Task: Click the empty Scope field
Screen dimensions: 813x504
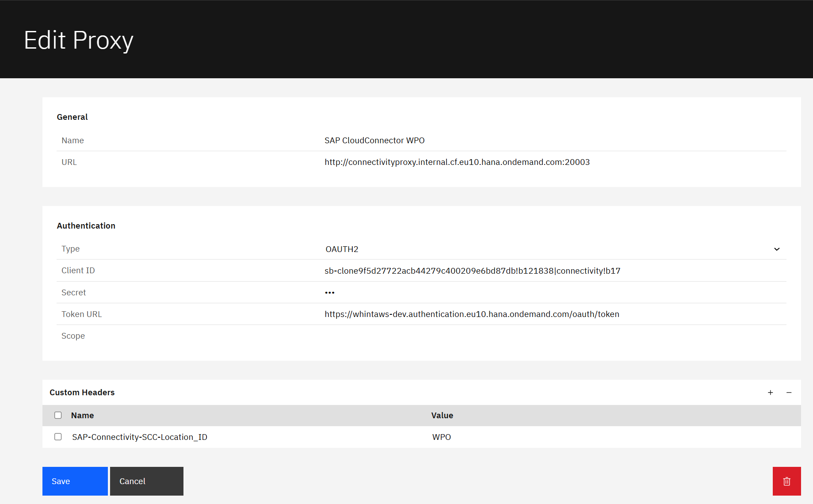Action: tap(553, 336)
